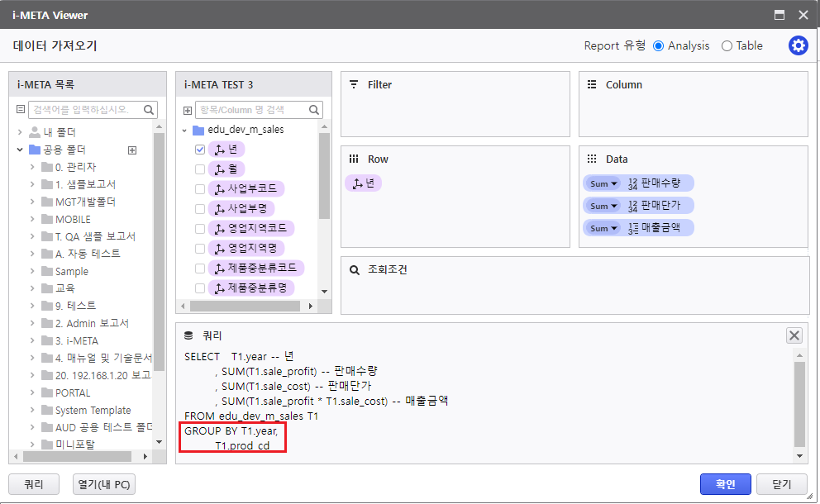Expand the 내 폴더 tree node
Viewport: 820px width, 504px height.
(x=20, y=132)
